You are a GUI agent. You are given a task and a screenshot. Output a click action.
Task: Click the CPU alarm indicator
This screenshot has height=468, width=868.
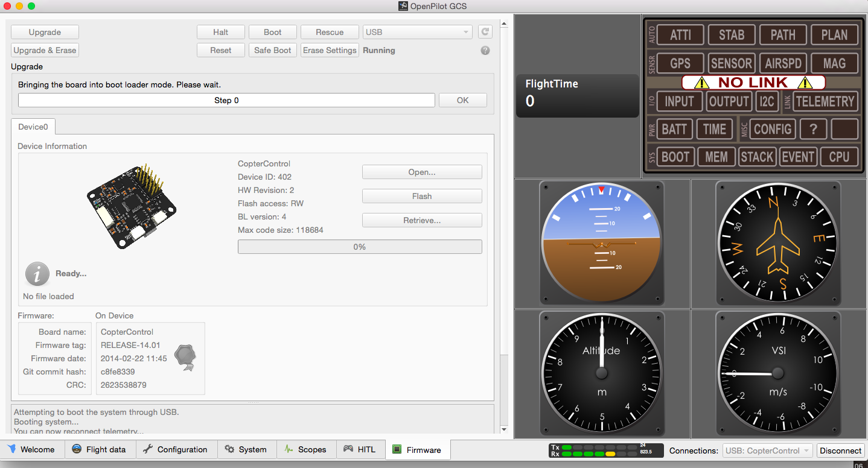point(839,157)
